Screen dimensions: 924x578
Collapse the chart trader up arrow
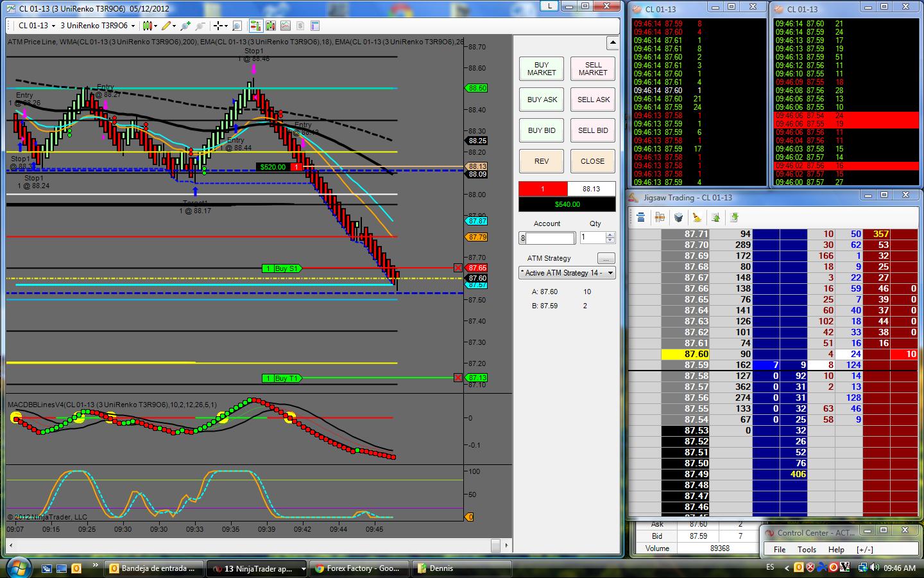(612, 43)
